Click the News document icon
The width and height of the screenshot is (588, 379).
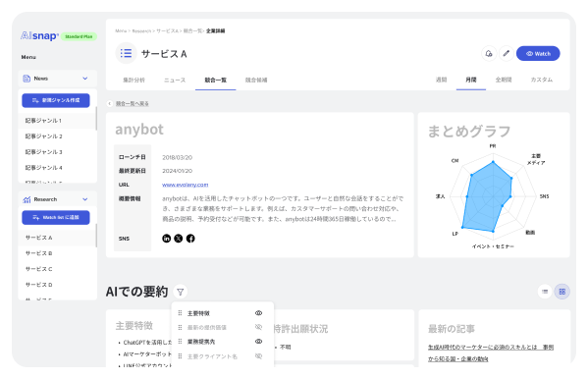point(27,79)
